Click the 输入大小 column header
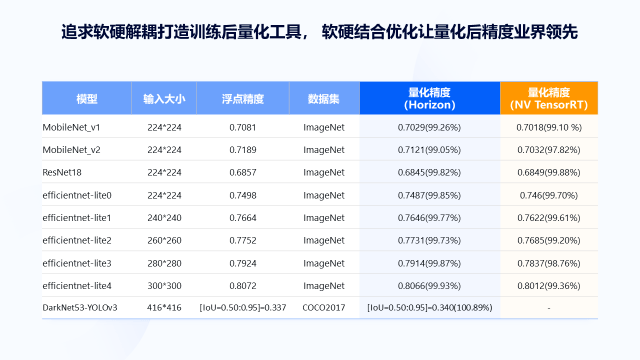 tap(164, 99)
